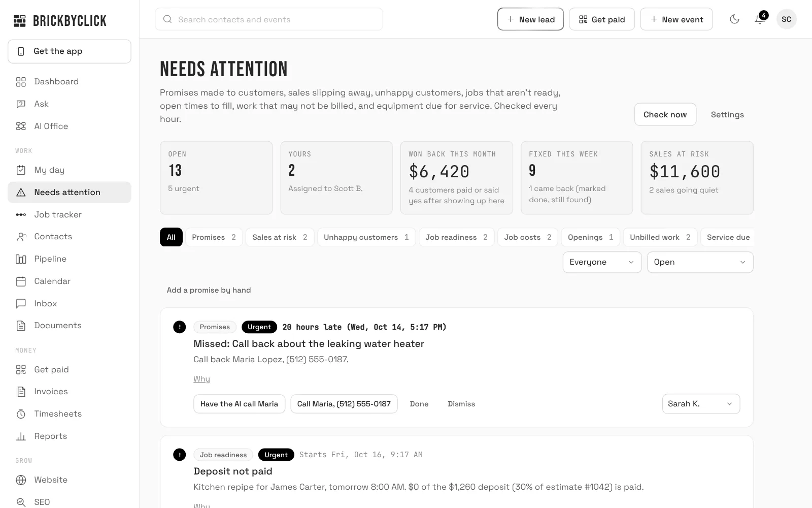Click the sidebar Get paid QR icon
Image resolution: width=812 pixels, height=508 pixels.
coord(21,370)
